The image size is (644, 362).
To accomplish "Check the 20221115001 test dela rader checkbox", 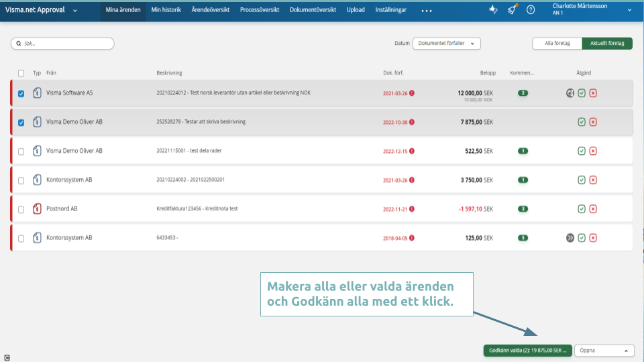I will pos(21,152).
